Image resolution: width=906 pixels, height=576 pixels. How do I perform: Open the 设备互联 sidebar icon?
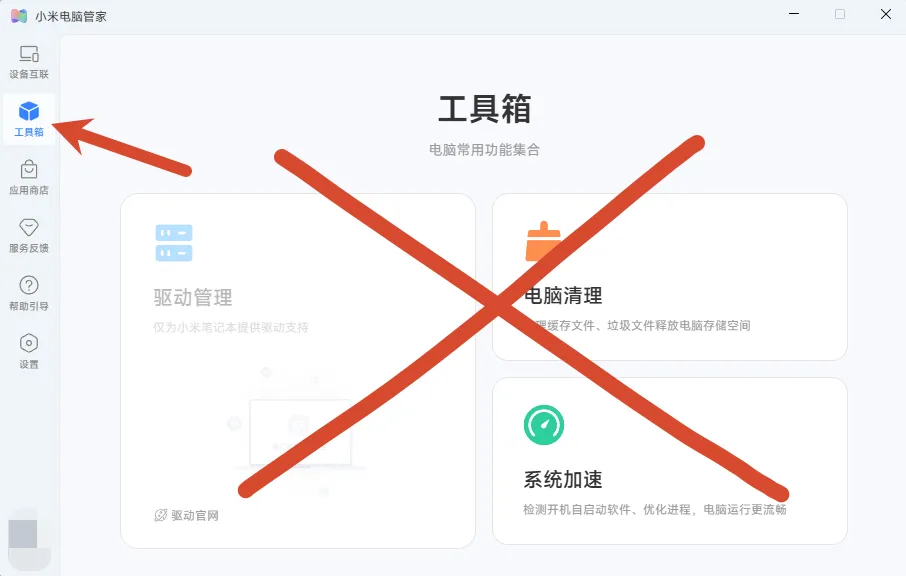pyautogui.click(x=29, y=54)
